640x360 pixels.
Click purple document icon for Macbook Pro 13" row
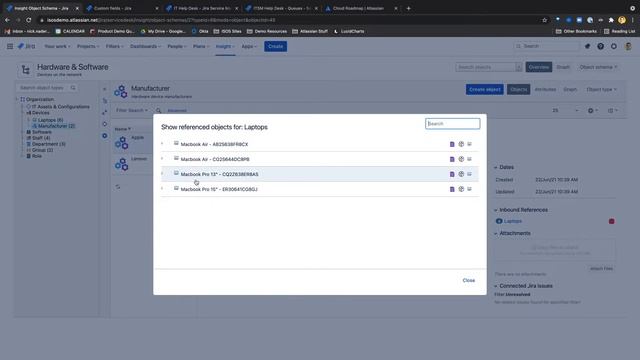452,174
